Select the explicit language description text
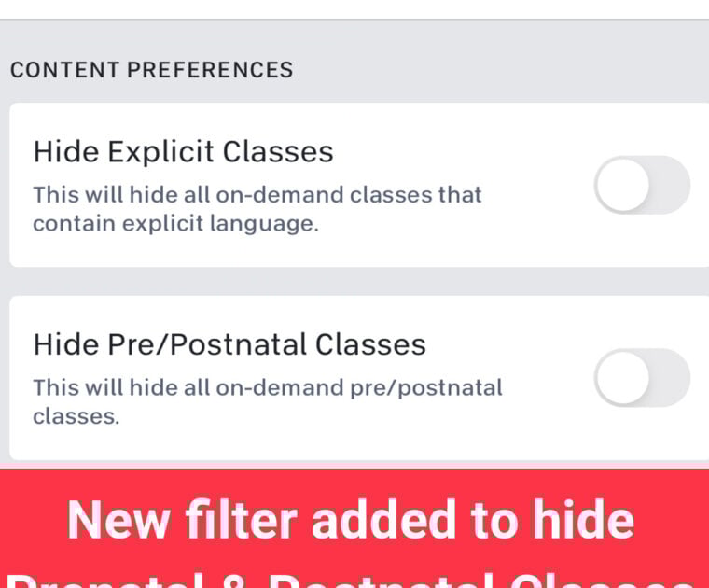Viewport: 709px width, 588px height. point(257,209)
